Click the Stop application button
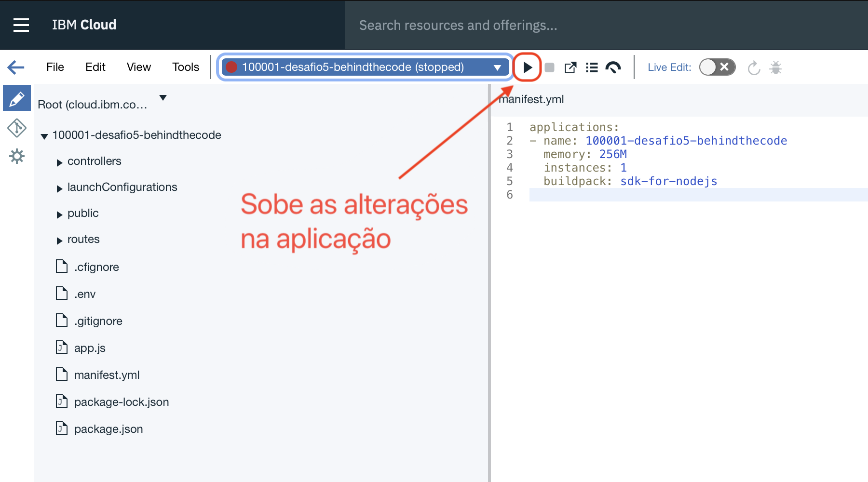868x482 pixels. point(549,67)
